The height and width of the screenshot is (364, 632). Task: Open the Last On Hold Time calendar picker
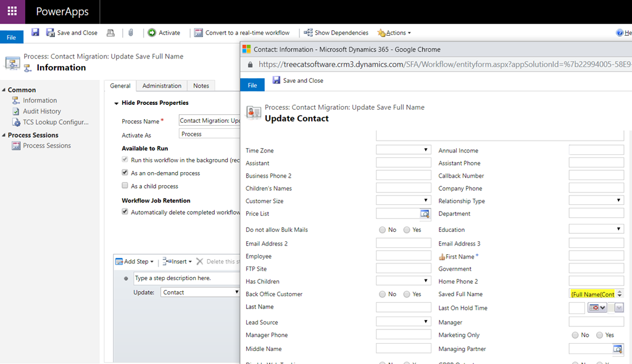coord(597,308)
